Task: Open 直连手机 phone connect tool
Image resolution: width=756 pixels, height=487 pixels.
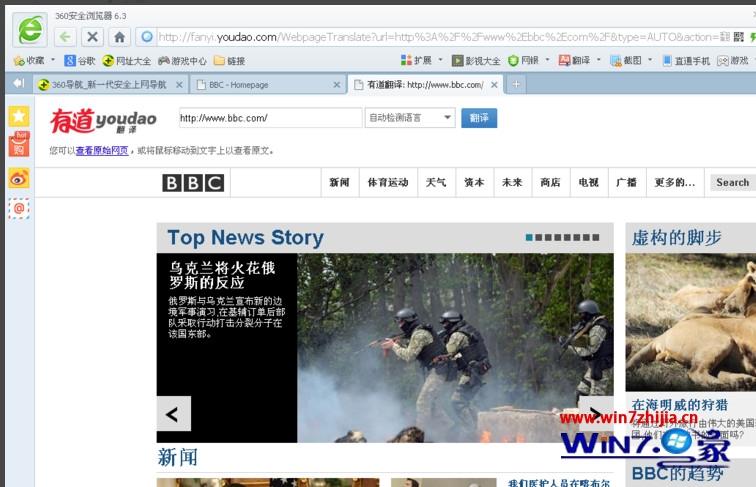Action: tap(686, 60)
